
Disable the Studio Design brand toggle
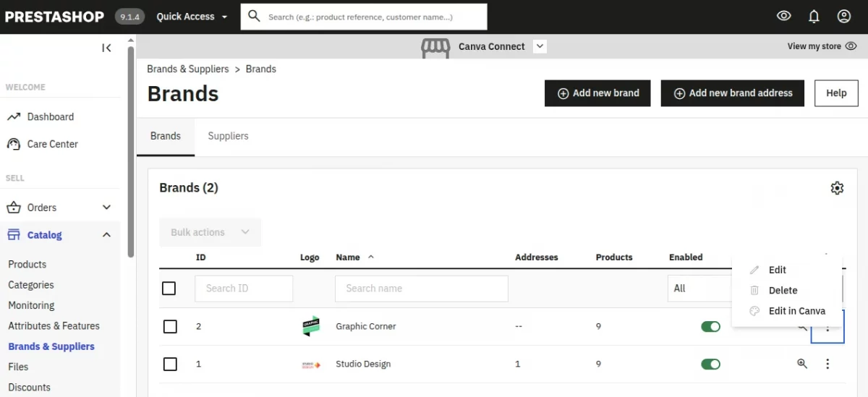(711, 364)
